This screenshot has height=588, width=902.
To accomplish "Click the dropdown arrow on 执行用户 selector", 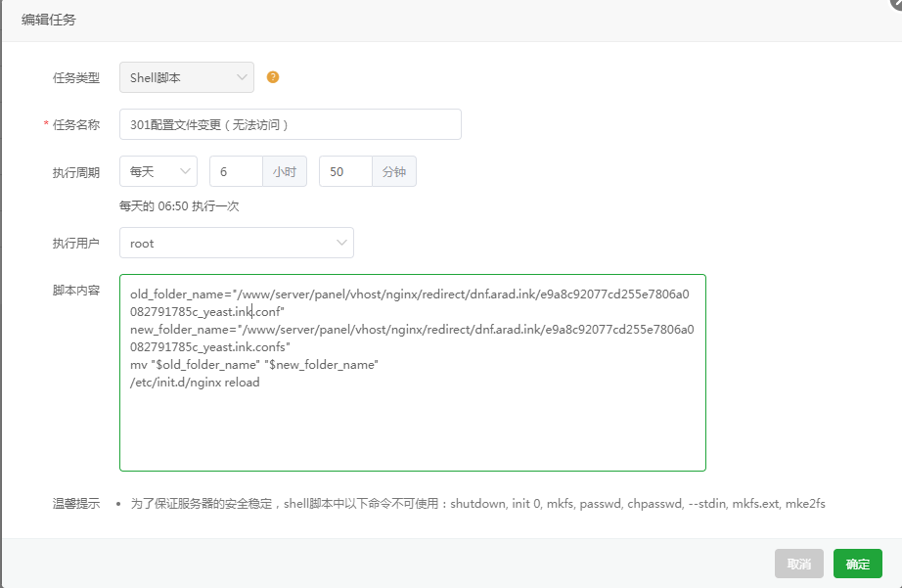I will coord(341,242).
